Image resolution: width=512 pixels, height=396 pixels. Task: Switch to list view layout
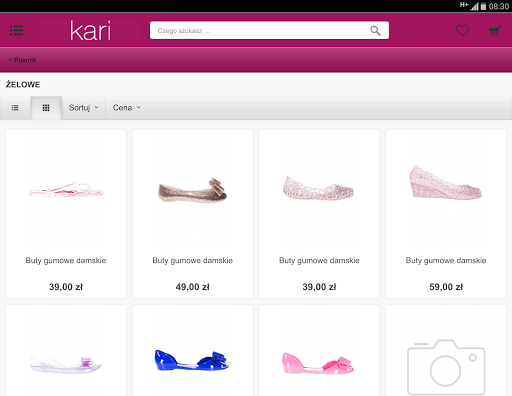click(15, 108)
